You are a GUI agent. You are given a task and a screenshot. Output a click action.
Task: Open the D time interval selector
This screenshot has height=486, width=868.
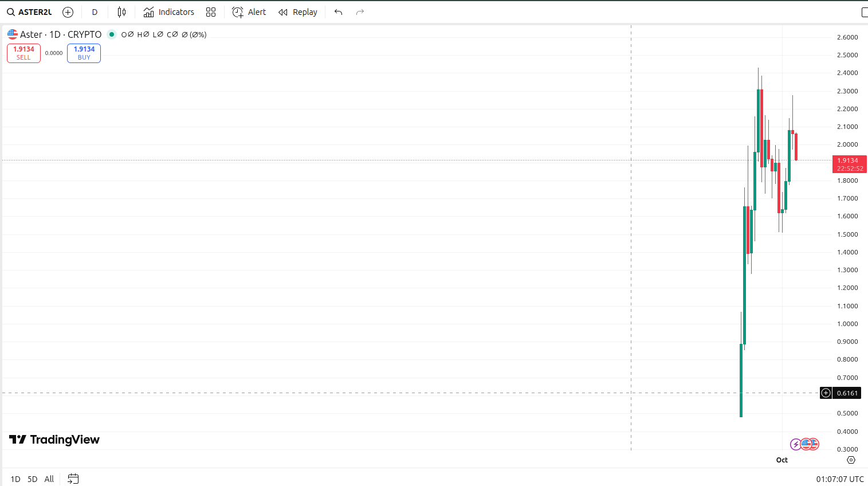point(95,12)
